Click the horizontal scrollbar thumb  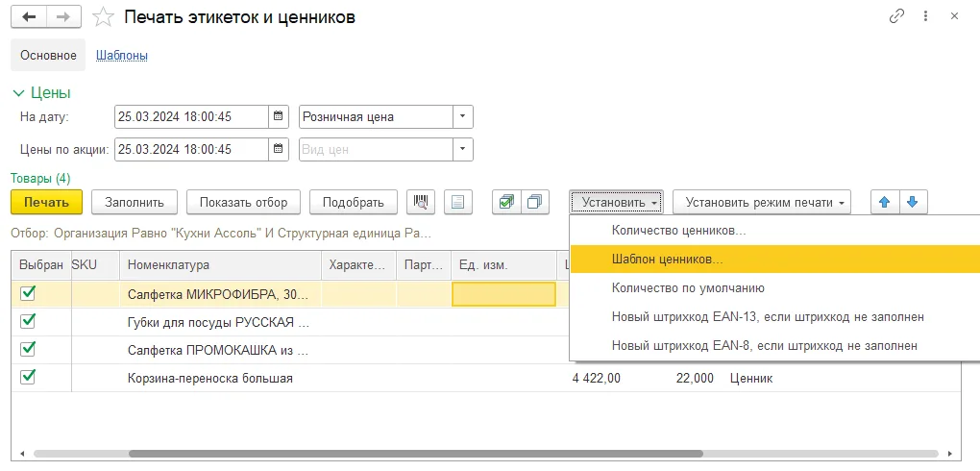click(x=416, y=454)
